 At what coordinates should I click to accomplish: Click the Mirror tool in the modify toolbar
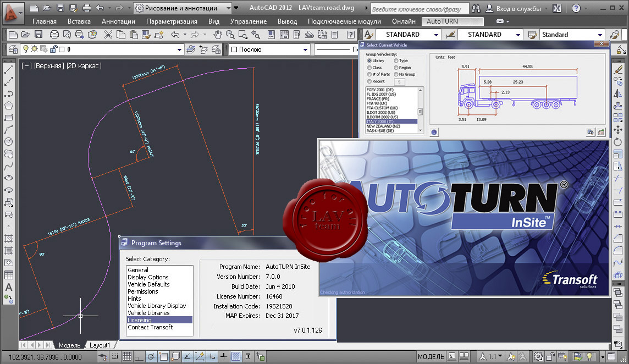618,93
